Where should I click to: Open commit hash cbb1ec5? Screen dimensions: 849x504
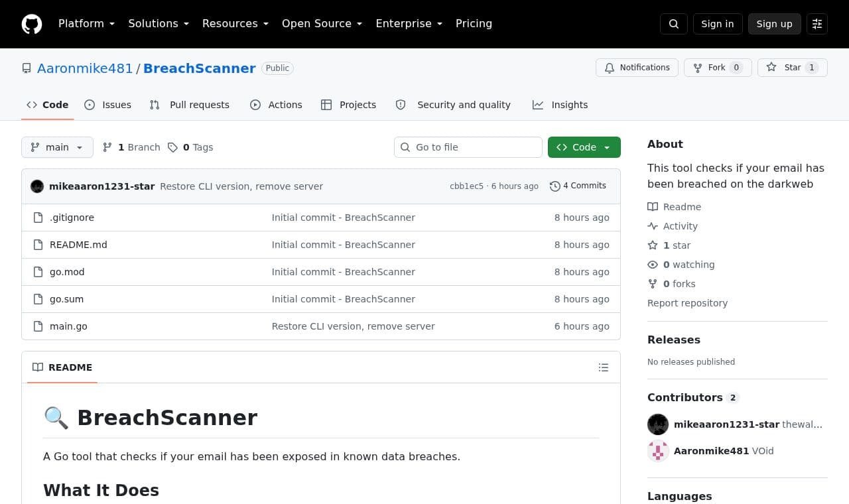pyautogui.click(x=466, y=186)
